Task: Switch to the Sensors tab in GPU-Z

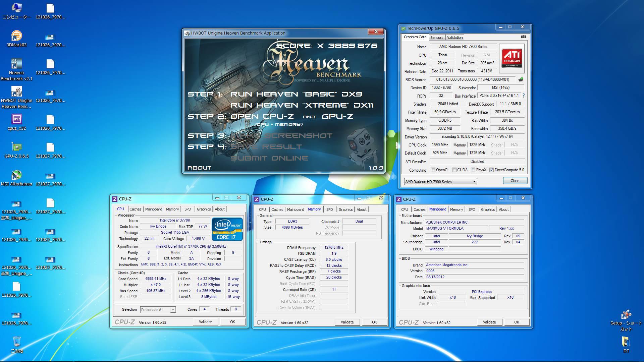Action: [x=436, y=38]
